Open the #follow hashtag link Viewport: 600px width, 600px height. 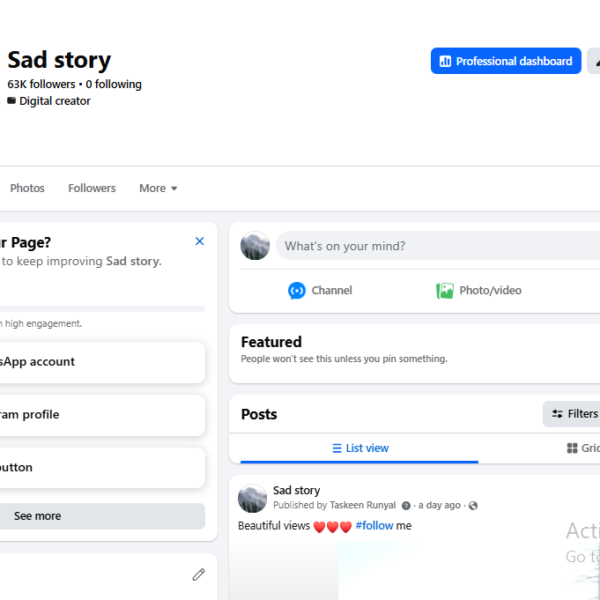[x=374, y=526]
